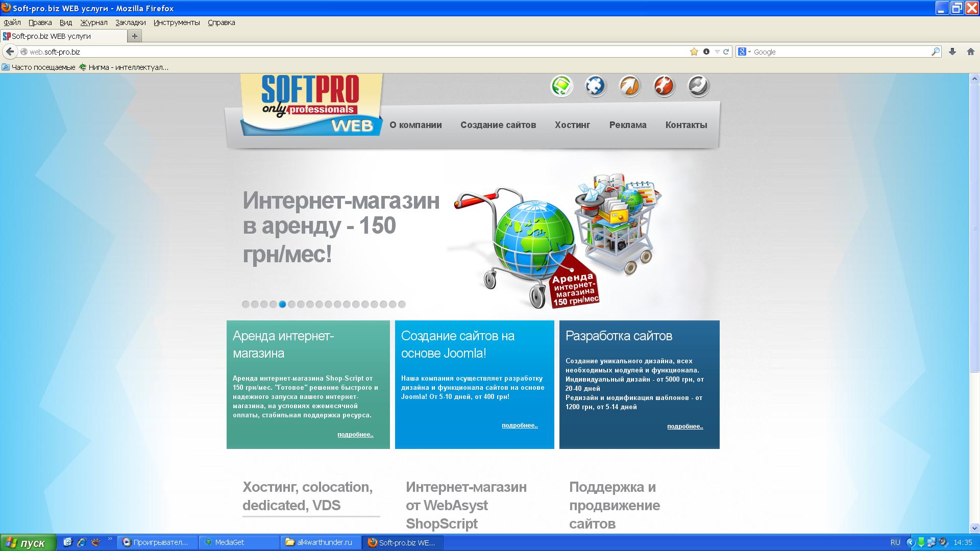Click the black info icon in address bar
This screenshot has height=551, width=980.
pos(706,52)
